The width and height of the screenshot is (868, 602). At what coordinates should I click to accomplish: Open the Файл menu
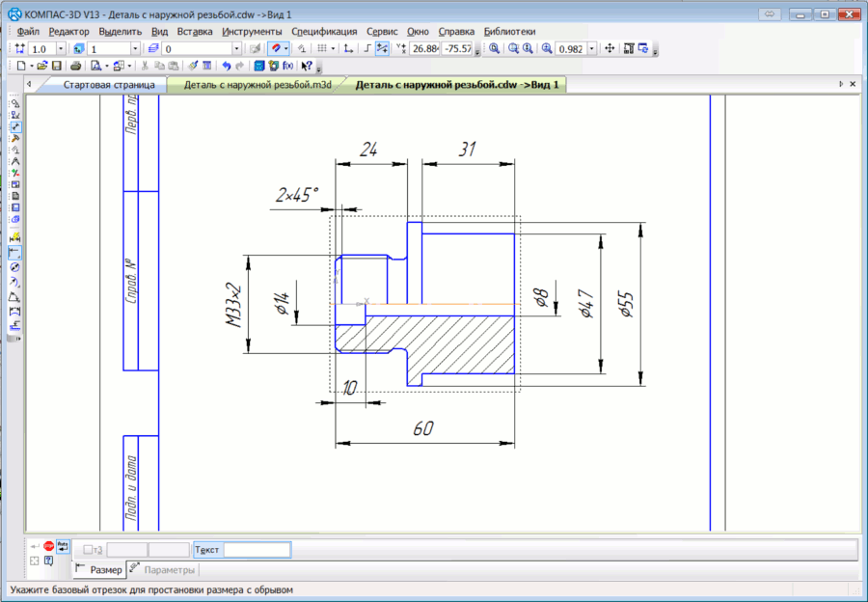[x=28, y=32]
